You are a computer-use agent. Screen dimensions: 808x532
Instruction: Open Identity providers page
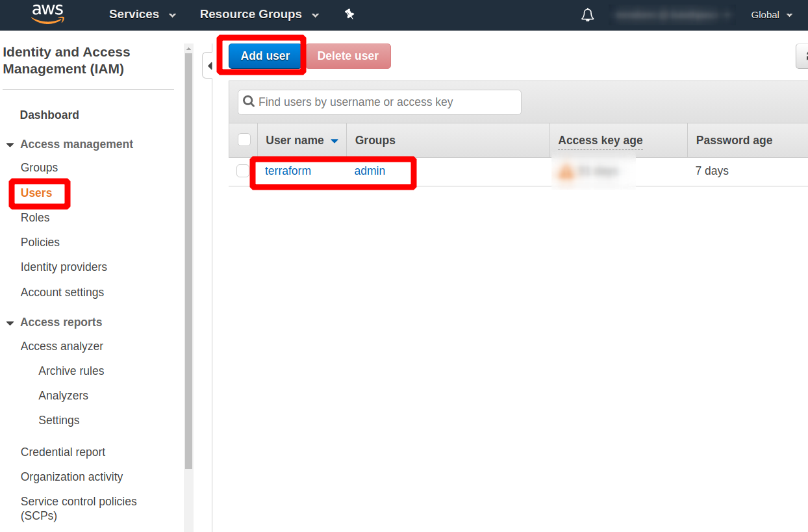point(64,267)
